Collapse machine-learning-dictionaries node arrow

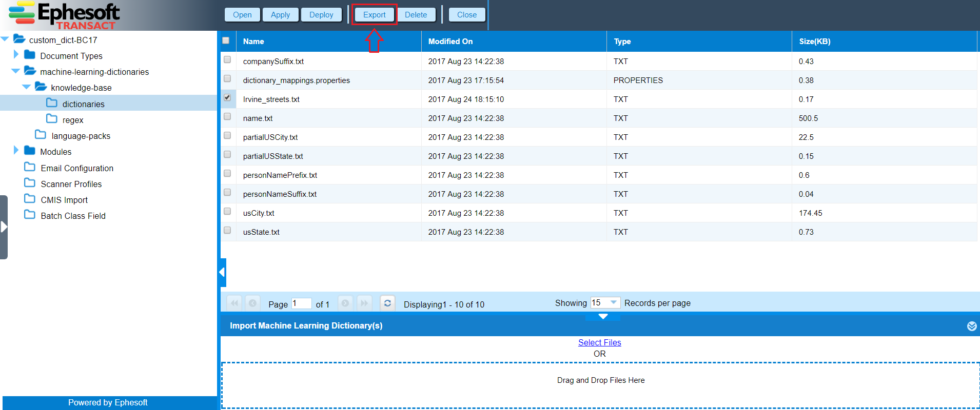pyautogui.click(x=15, y=71)
